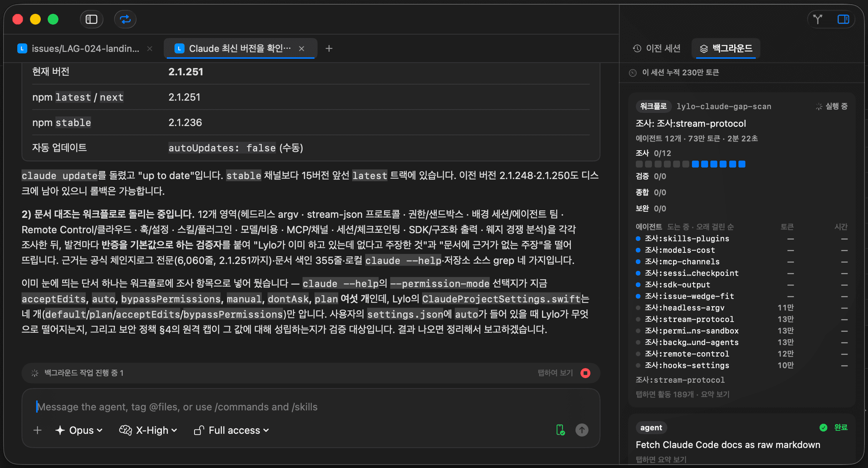Click the 2.1.236 npm stable value

click(185, 123)
